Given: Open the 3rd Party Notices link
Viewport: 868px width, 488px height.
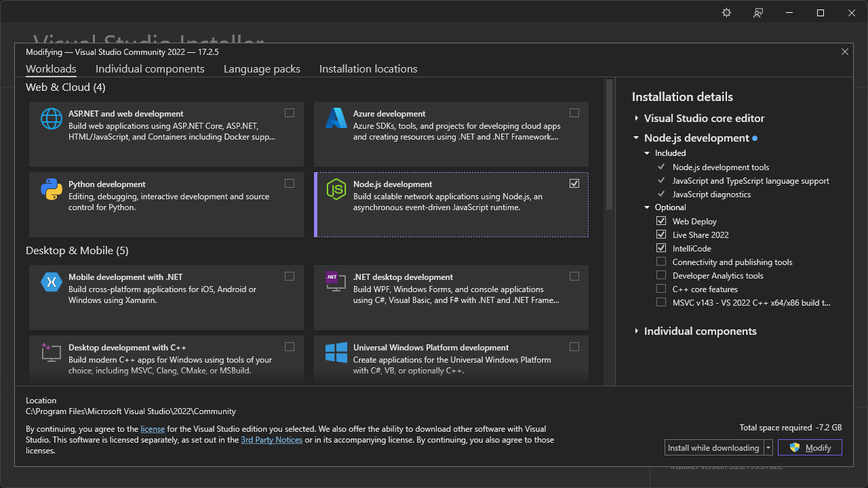Looking at the screenshot, I should coord(272,440).
